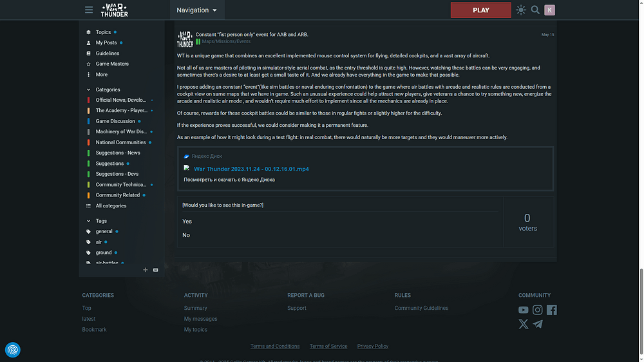Open Terms and Conditions link
Viewport: 644px width, 362px height.
click(x=275, y=347)
